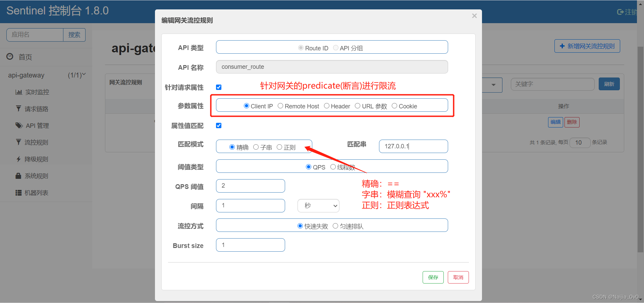Toggle the 属性值匹配 checkbox
This screenshot has height=303, width=644.
click(219, 125)
